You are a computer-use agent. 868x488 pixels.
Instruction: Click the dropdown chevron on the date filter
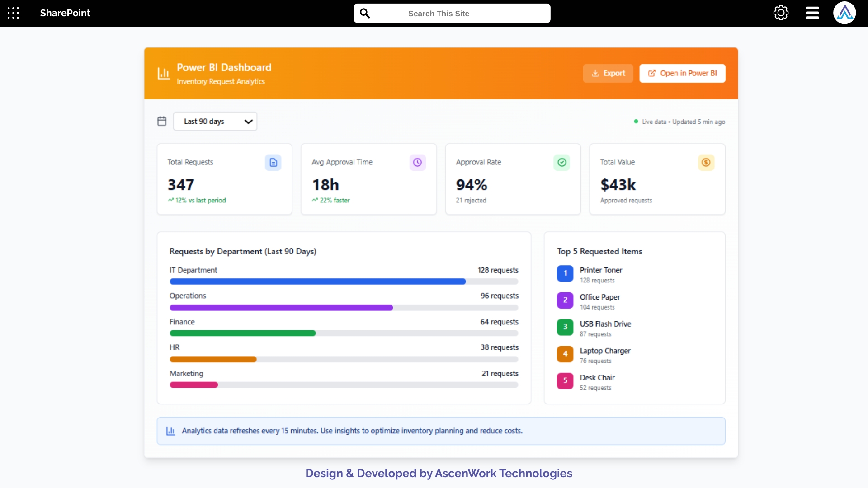pos(248,121)
